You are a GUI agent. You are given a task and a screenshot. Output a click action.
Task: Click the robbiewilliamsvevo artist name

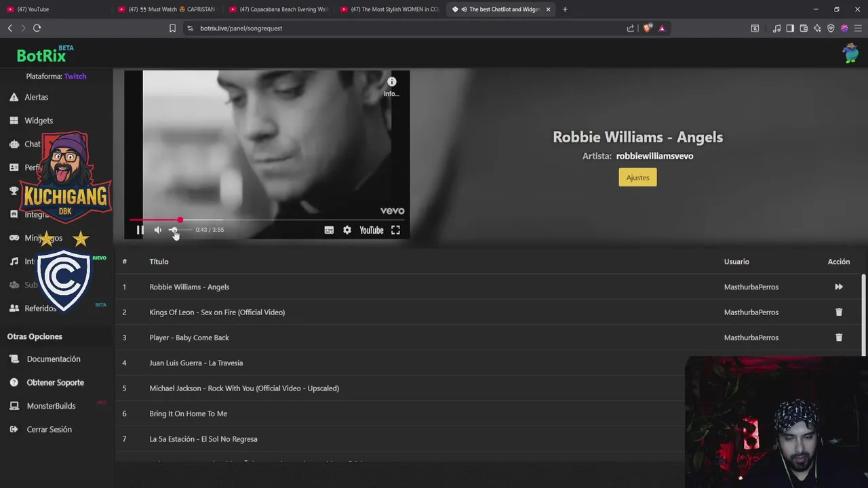654,156
